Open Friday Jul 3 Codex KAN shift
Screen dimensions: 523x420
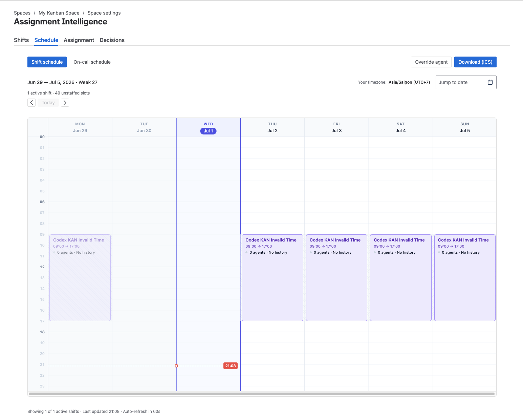pos(336,278)
